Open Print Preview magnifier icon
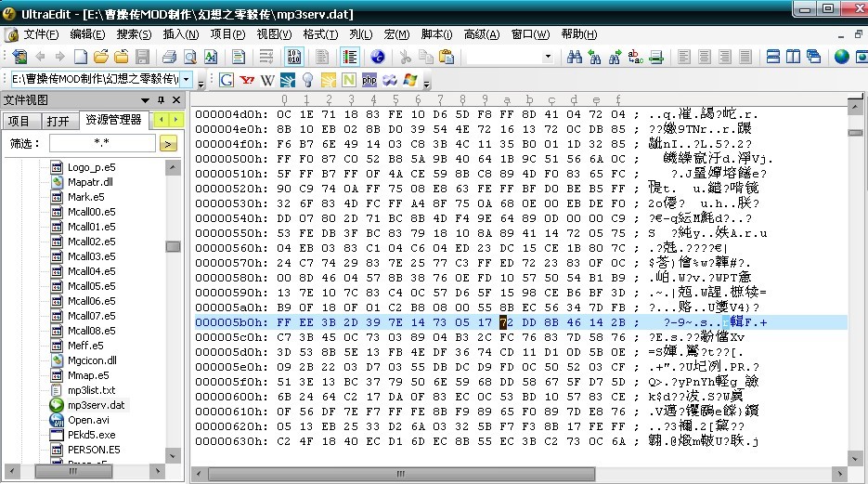 [x=190, y=57]
